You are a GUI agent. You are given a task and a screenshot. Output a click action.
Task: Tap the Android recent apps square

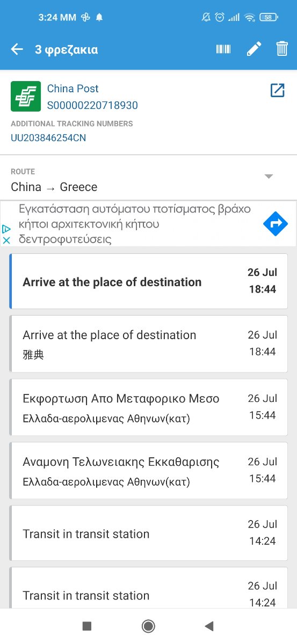point(87,626)
